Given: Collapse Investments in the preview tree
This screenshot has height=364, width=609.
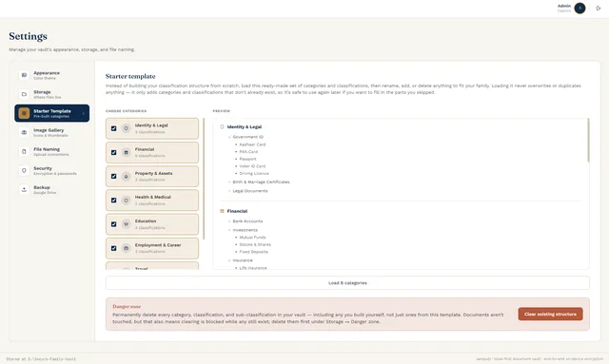Looking at the screenshot, I should [229, 230].
